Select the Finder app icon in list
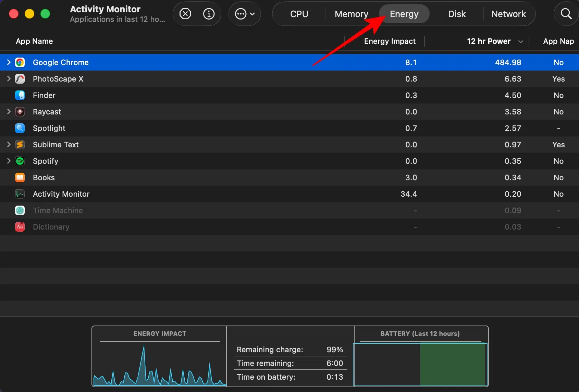Image resolution: width=579 pixels, height=392 pixels. tap(20, 95)
